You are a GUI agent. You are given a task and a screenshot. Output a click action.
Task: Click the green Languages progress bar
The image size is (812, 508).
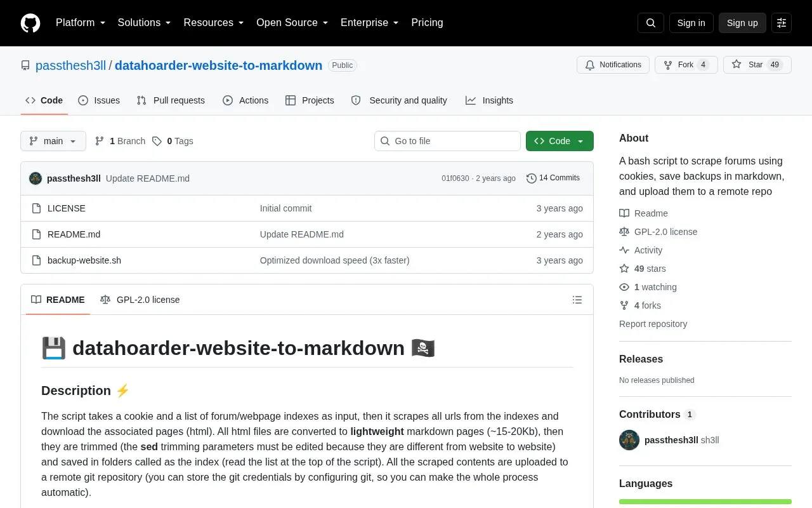705,502
